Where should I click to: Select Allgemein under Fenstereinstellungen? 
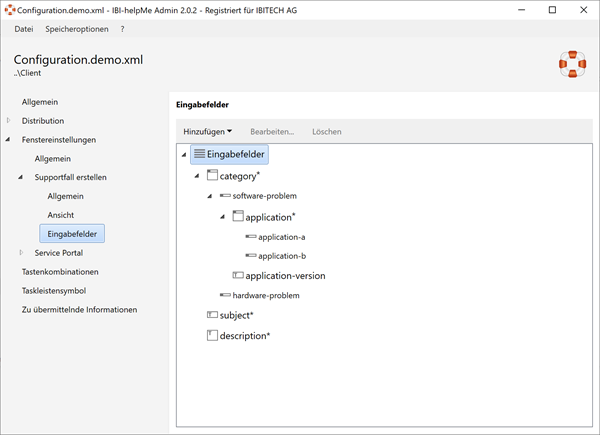(x=52, y=158)
